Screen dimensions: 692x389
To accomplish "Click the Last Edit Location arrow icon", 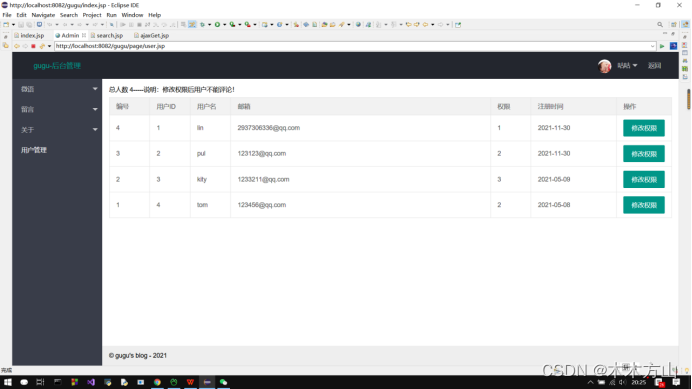I will click(x=409, y=25).
